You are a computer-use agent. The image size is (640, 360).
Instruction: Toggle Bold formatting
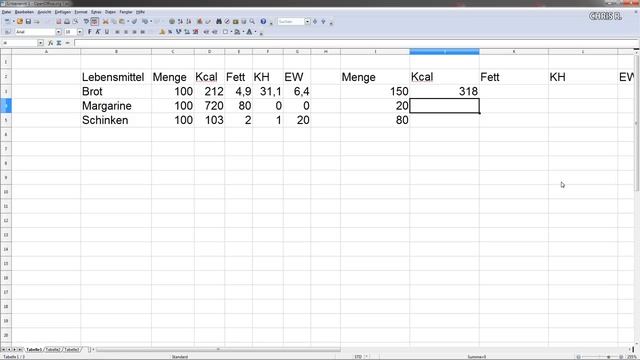[89, 32]
